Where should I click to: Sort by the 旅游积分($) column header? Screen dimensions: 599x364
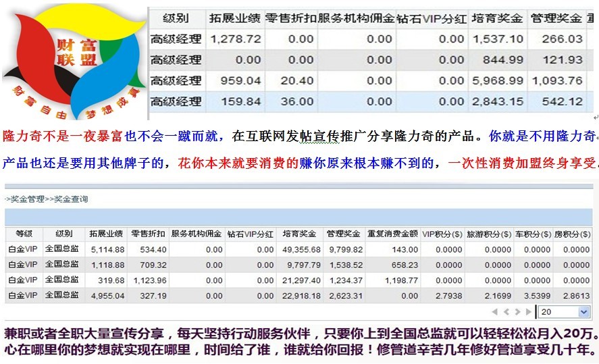pos(489,234)
